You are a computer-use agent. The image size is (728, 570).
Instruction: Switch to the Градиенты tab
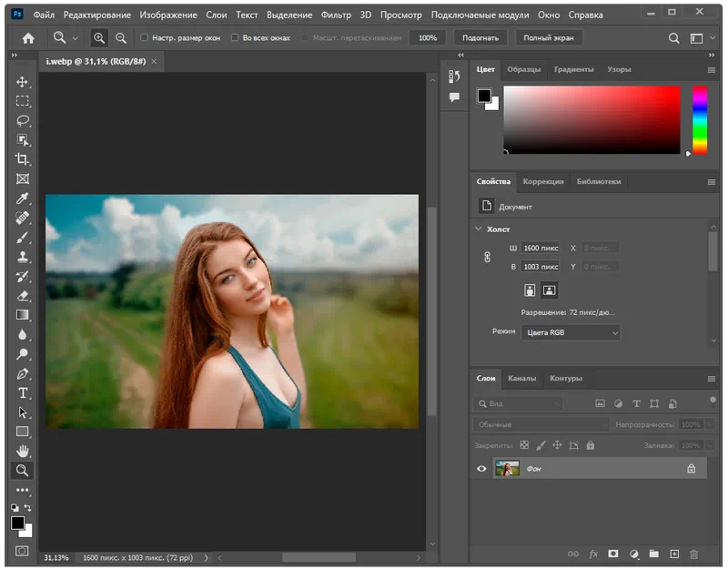(x=574, y=69)
